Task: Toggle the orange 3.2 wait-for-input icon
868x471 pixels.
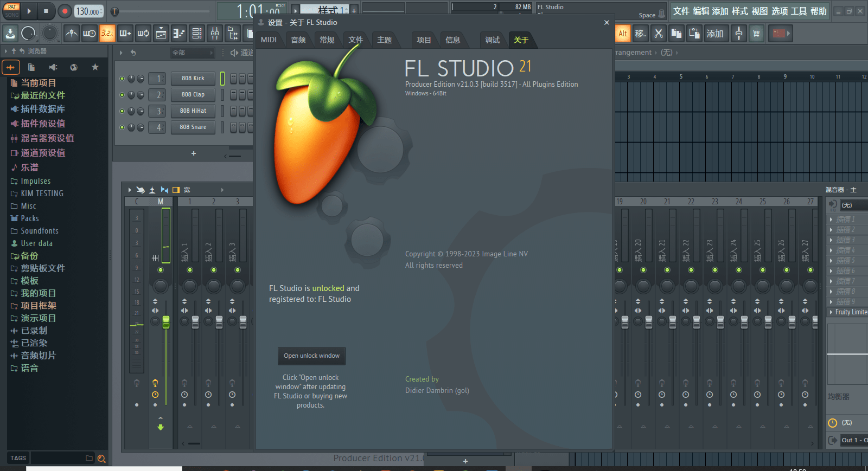Action: point(107,34)
